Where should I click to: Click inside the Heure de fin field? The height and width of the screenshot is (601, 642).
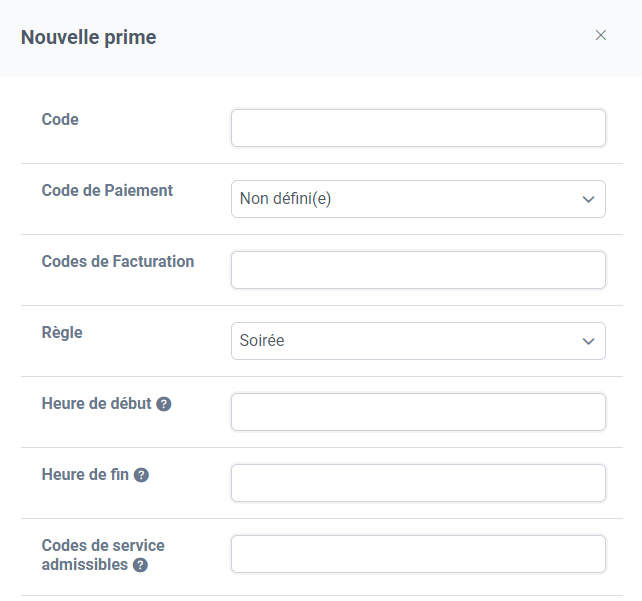tap(418, 483)
